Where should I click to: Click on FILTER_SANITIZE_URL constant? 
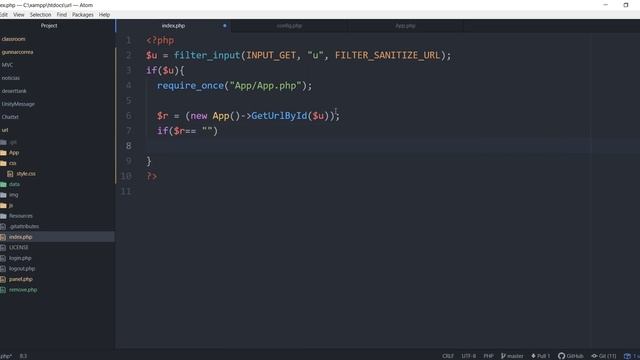pos(388,56)
